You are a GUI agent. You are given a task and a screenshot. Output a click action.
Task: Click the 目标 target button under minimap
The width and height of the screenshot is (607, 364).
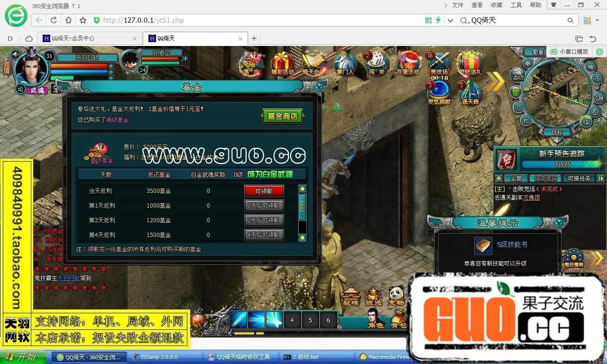pos(557,133)
